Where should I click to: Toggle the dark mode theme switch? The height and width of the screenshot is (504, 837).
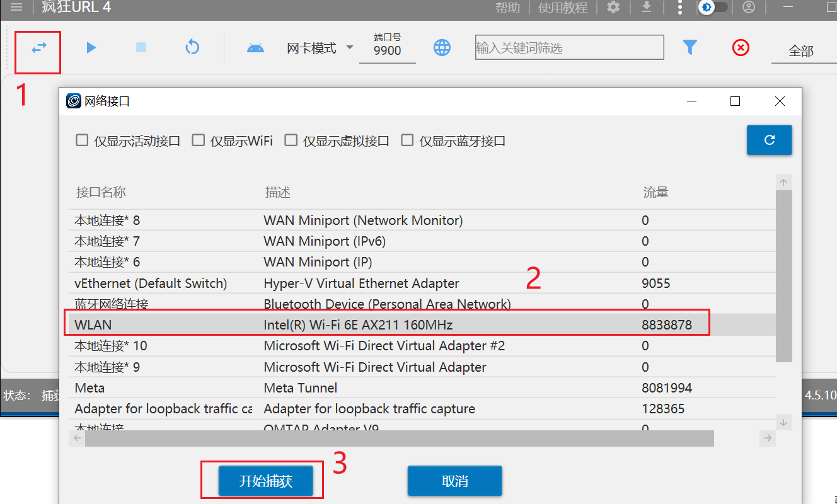713,7
